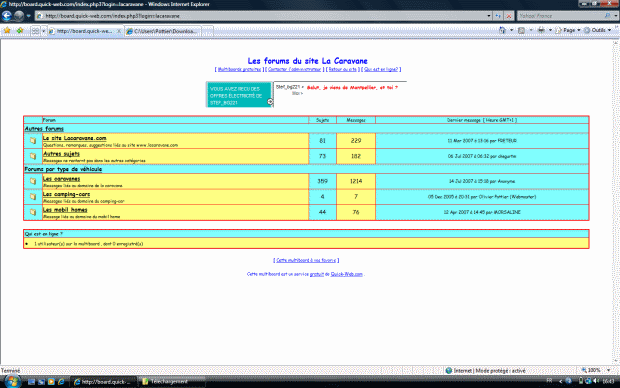The height and width of the screenshot is (388, 620).
Task: Switch to the C:\Users\Pottier\Downloads tab
Action: (163, 31)
